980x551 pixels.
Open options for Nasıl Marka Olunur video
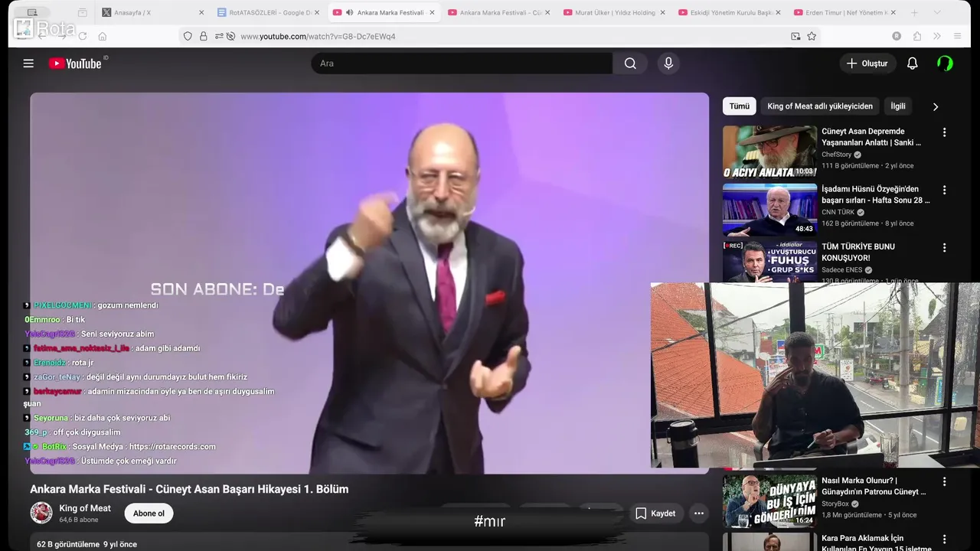coord(944,481)
